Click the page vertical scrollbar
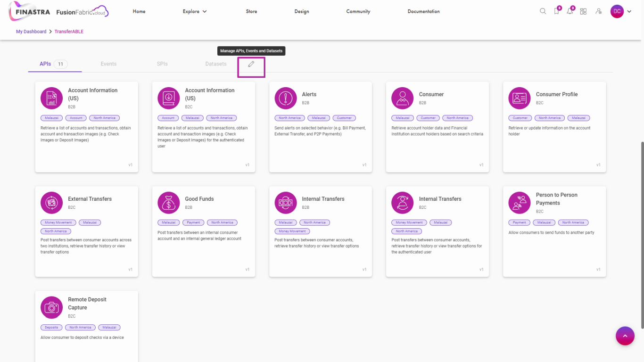This screenshot has height=362, width=644. click(642, 236)
